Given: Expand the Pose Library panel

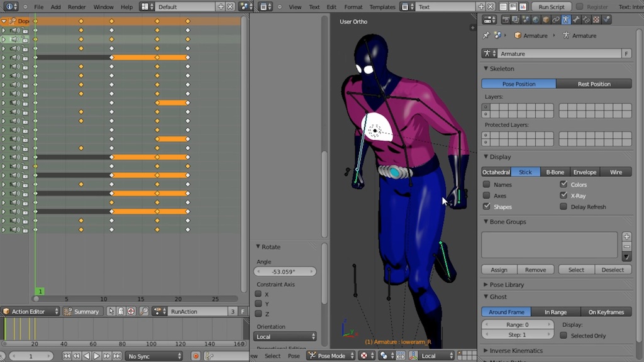Looking at the screenshot, I should click(486, 285).
